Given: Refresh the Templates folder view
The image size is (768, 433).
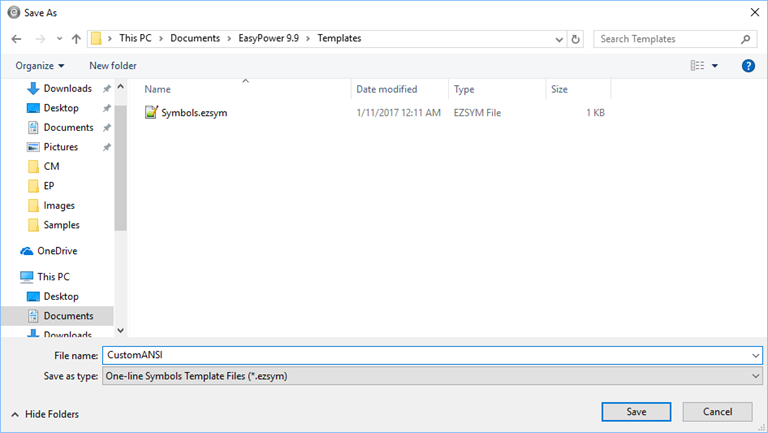Looking at the screenshot, I should click(575, 39).
